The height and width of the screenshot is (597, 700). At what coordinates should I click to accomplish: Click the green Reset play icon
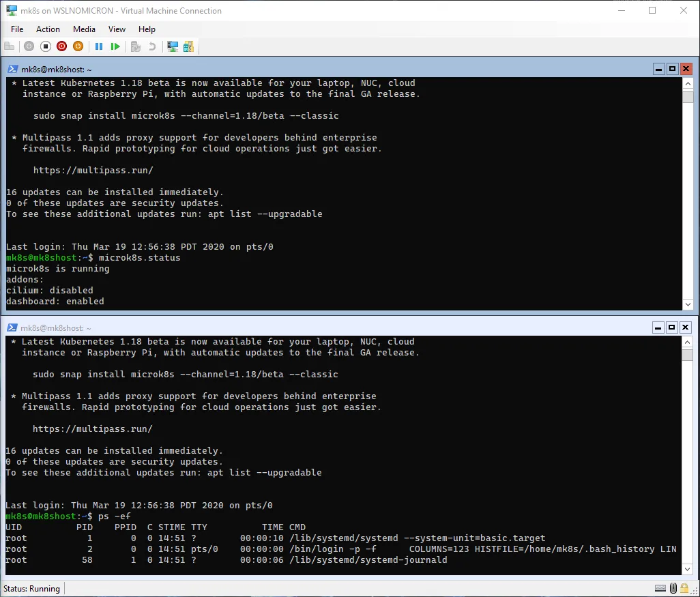click(115, 46)
